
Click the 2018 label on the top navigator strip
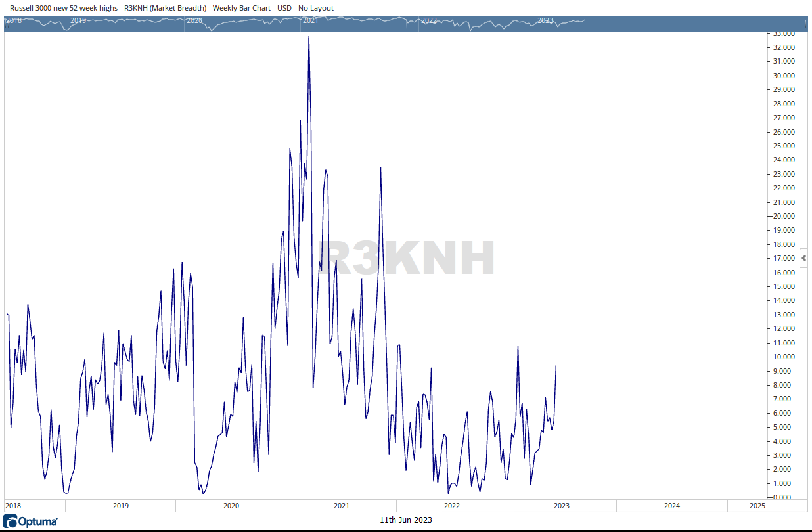tap(12, 20)
